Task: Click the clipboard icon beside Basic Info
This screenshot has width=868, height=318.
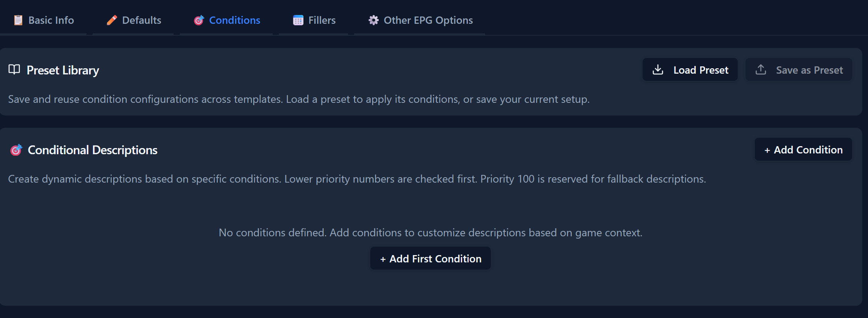Action: pos(18,20)
